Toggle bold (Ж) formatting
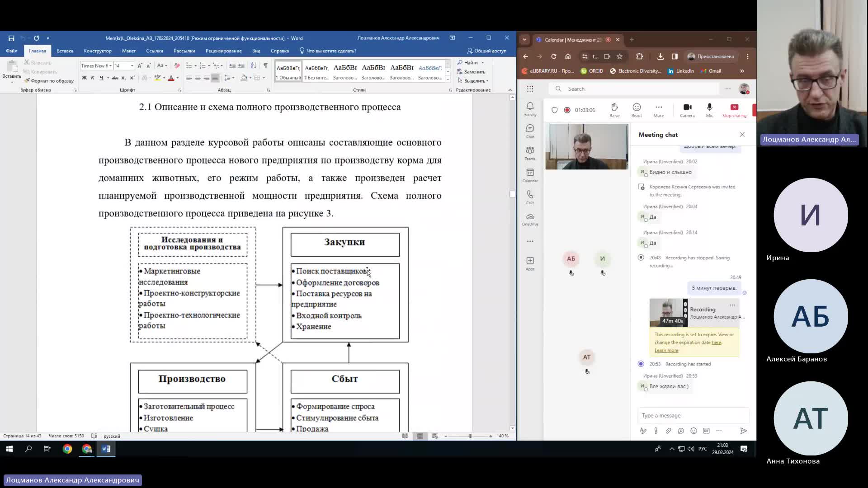 (84, 78)
